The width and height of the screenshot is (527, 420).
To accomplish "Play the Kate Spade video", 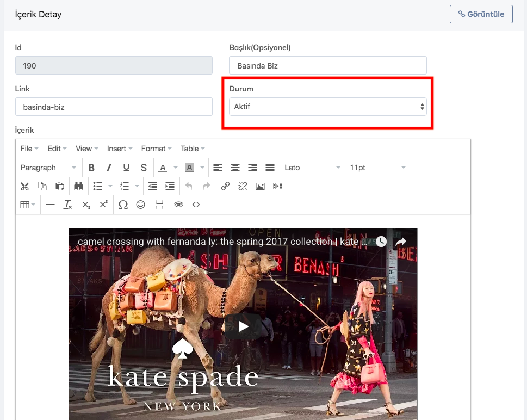I will coord(243,326).
